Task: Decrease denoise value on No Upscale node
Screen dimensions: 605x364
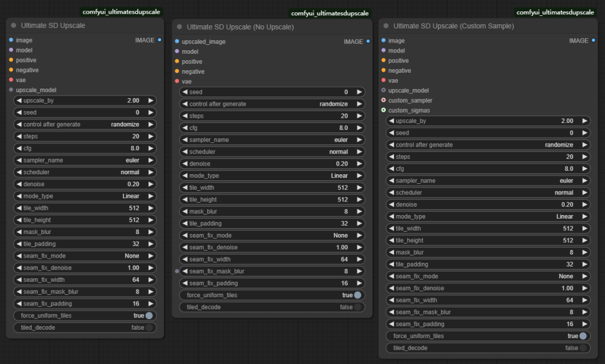Action: tap(185, 164)
